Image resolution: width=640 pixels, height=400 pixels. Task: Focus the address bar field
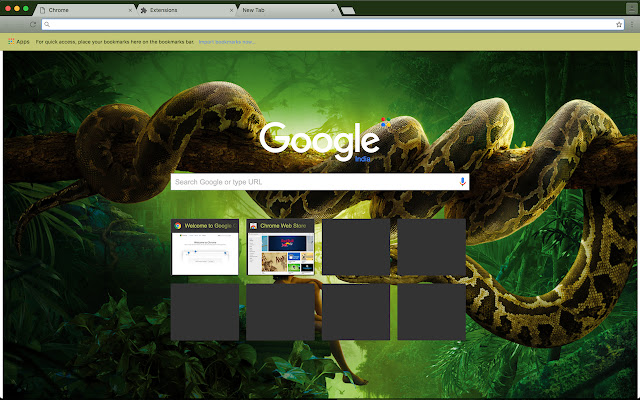pos(333,24)
